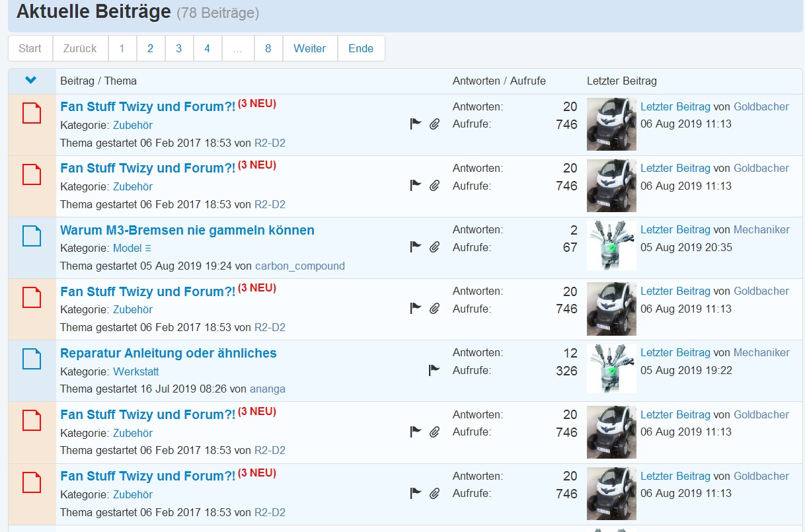View the profile of user carbon_compound
Screen dimensions: 805x532
pos(299,266)
